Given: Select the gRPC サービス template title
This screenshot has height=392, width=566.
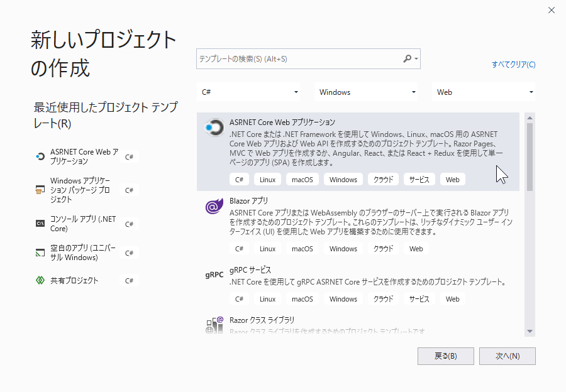Looking at the screenshot, I should coord(250,269).
